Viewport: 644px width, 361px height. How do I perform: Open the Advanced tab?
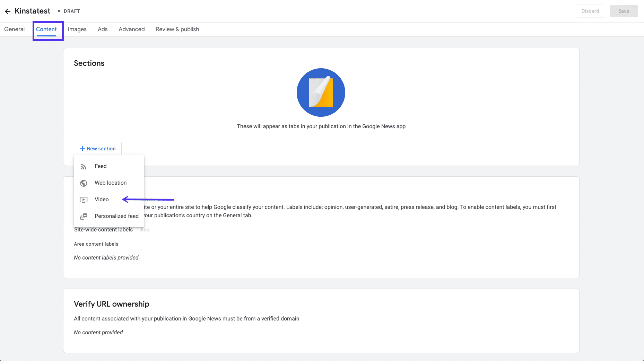coord(131,29)
